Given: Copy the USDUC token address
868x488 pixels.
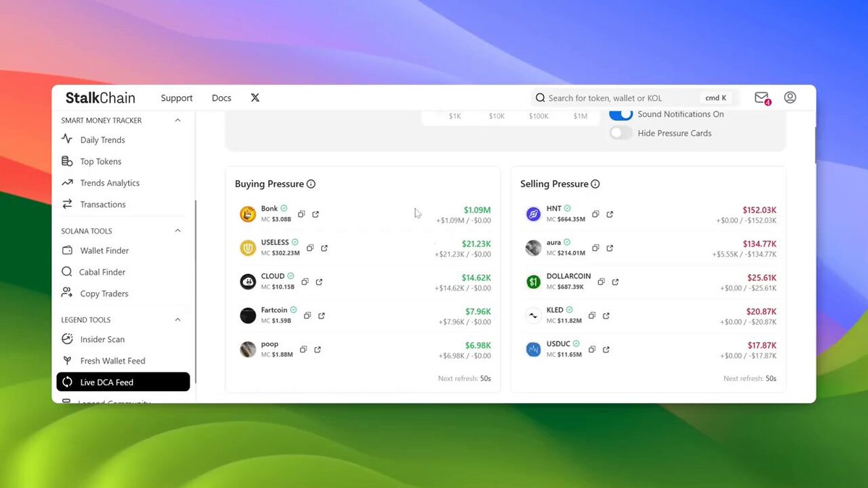Looking at the screenshot, I should [x=592, y=349].
